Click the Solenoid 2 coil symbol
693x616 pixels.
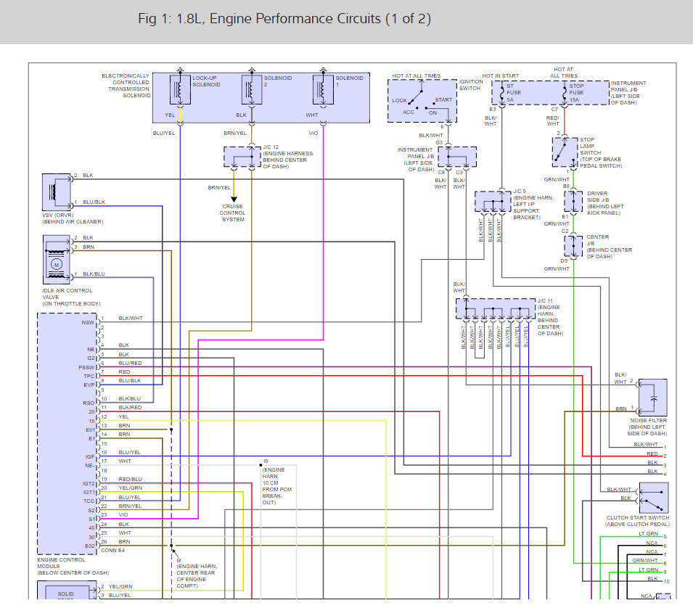pos(252,90)
